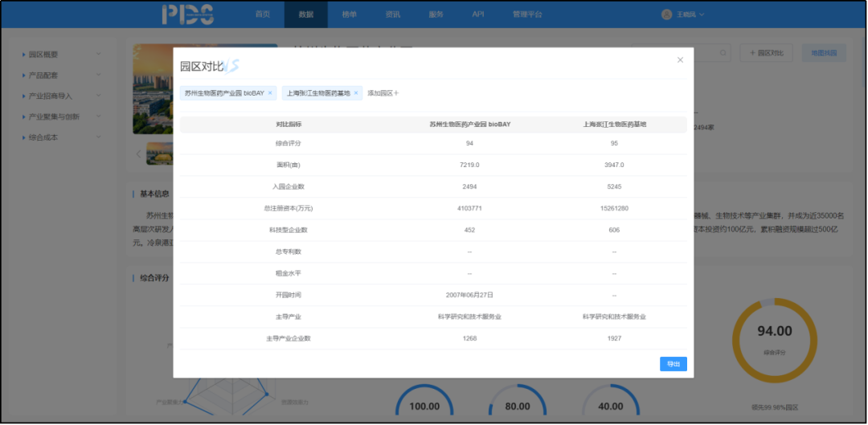Click user avatar icon for 王晓凤

pyautogui.click(x=666, y=14)
